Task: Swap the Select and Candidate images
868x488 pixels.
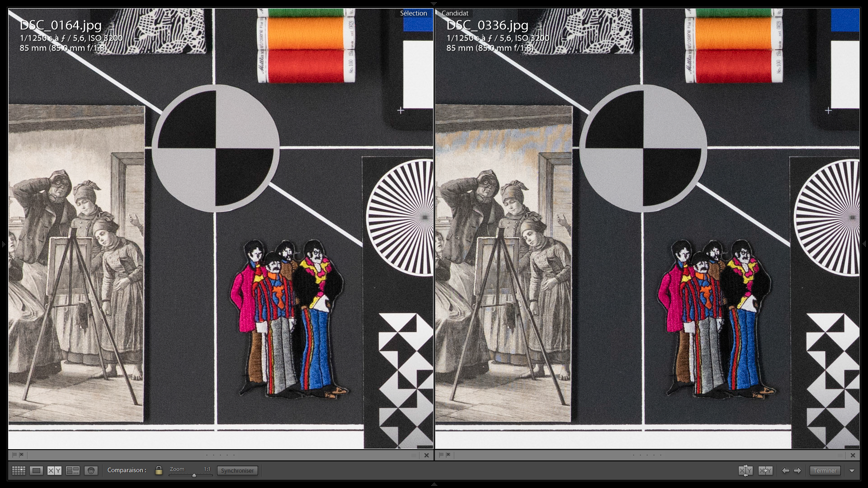Action: [745, 470]
